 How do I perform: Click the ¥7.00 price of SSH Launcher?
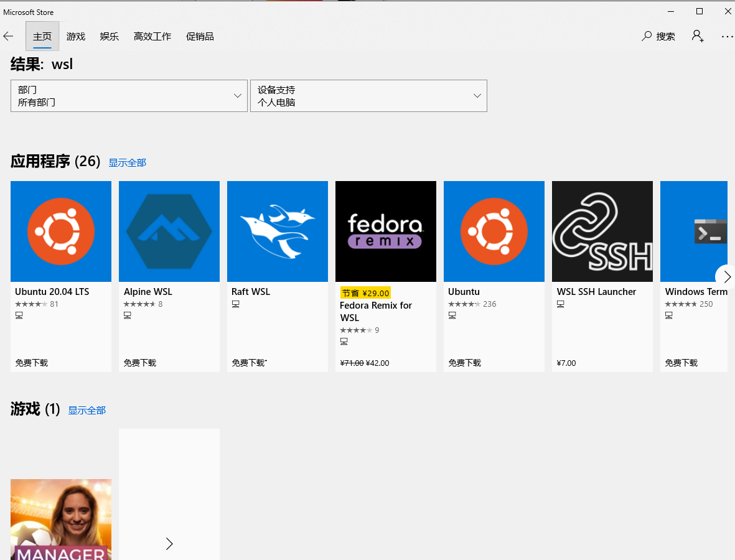(566, 363)
